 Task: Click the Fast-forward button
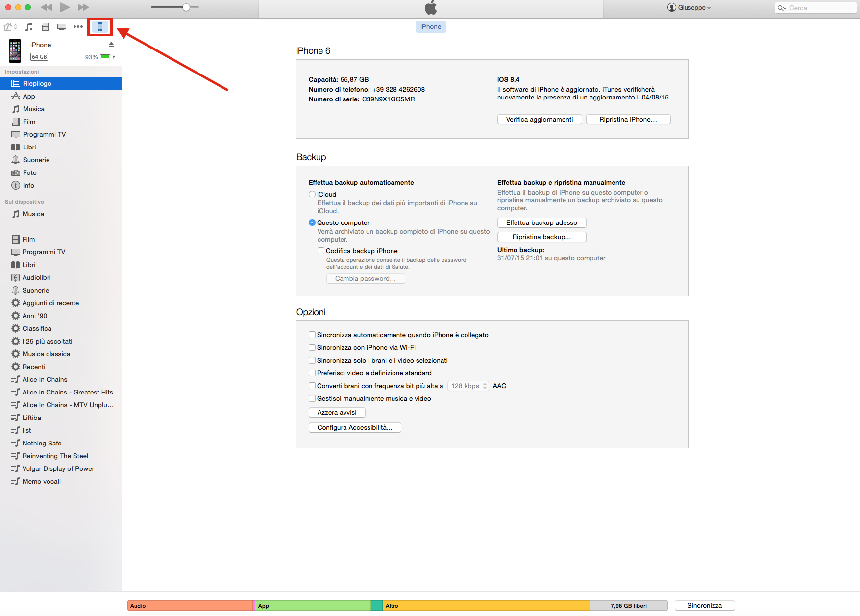coord(83,7)
